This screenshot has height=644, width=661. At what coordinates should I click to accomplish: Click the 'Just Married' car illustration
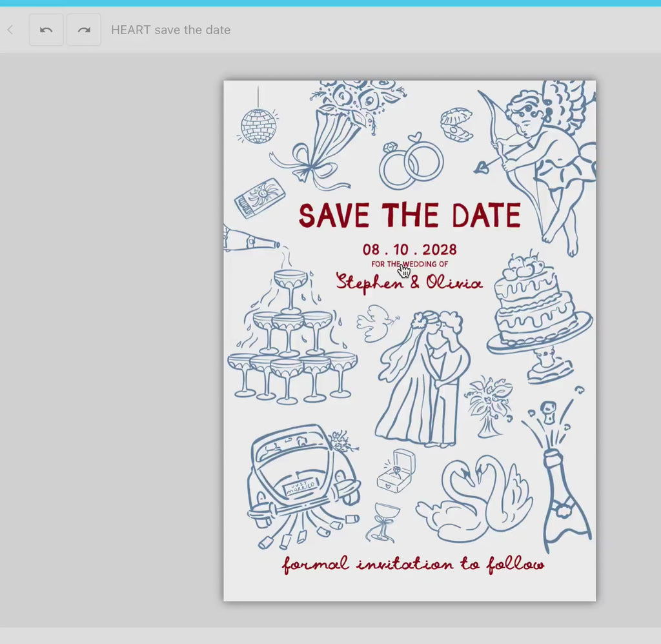point(303,485)
